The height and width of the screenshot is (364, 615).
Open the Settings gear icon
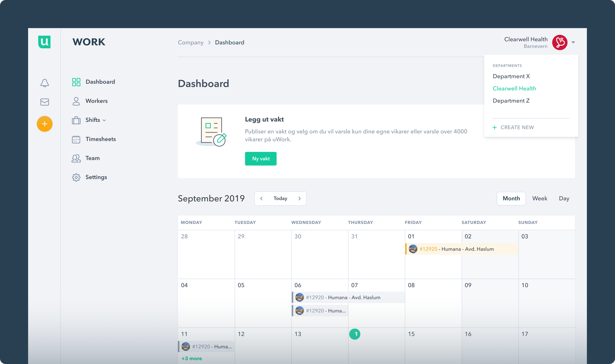[96, 177]
